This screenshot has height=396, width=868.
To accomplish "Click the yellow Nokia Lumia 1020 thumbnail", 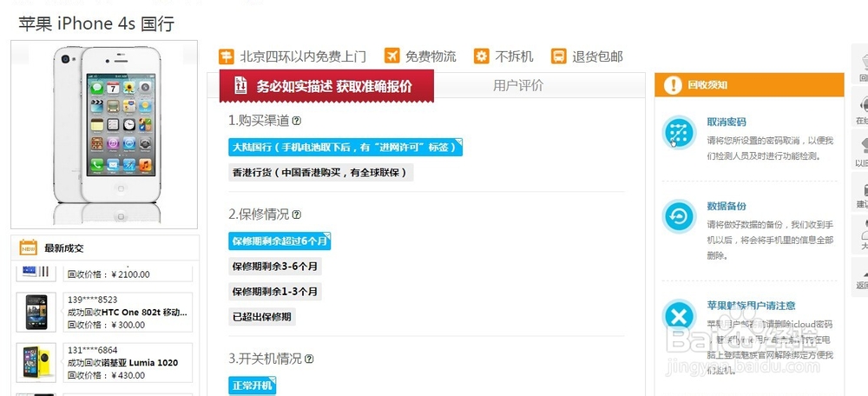I will point(36,363).
